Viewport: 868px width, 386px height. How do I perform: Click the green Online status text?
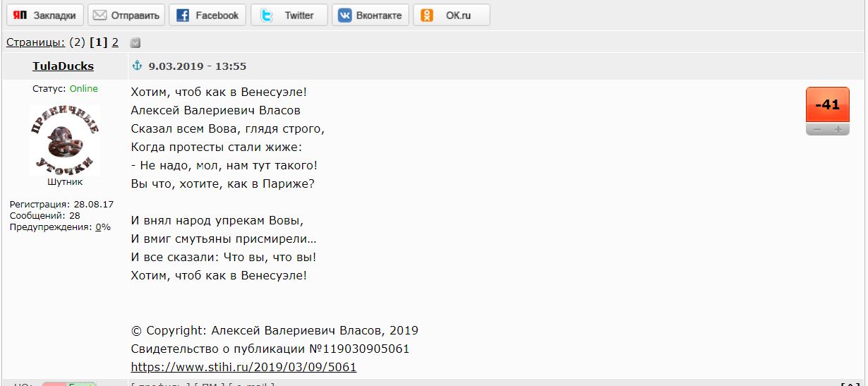(83, 89)
